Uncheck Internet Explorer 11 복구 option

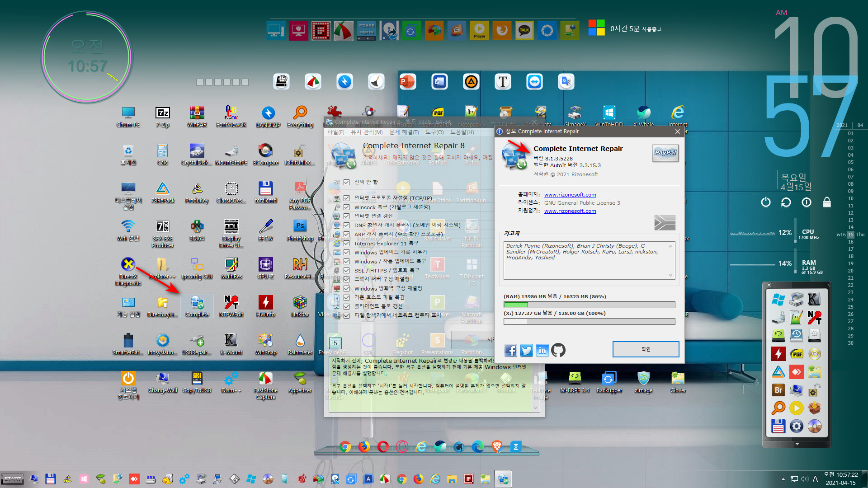tap(347, 243)
